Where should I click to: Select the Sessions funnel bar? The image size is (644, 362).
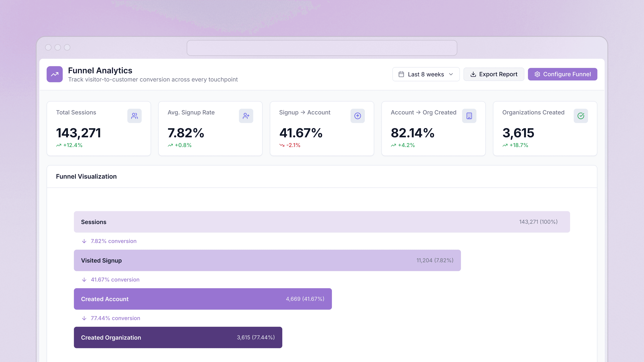(322, 222)
